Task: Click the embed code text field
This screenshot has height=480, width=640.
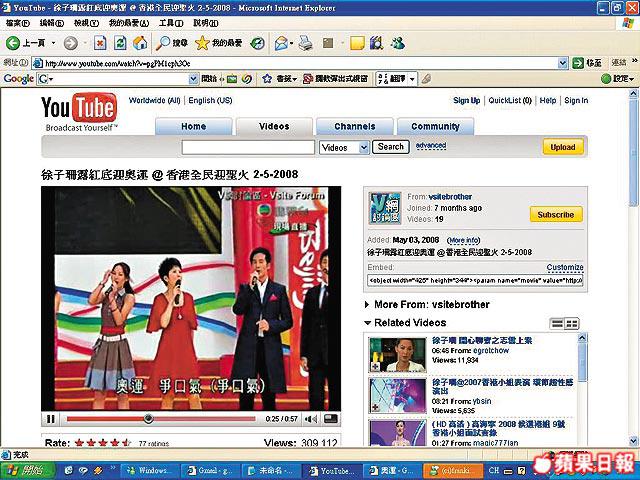Action: point(475,281)
